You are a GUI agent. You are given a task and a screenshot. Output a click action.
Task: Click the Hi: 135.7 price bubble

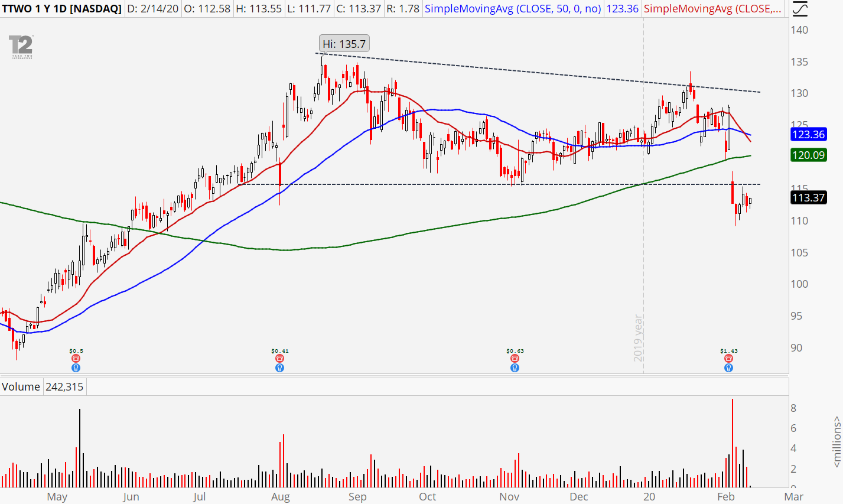pos(344,44)
